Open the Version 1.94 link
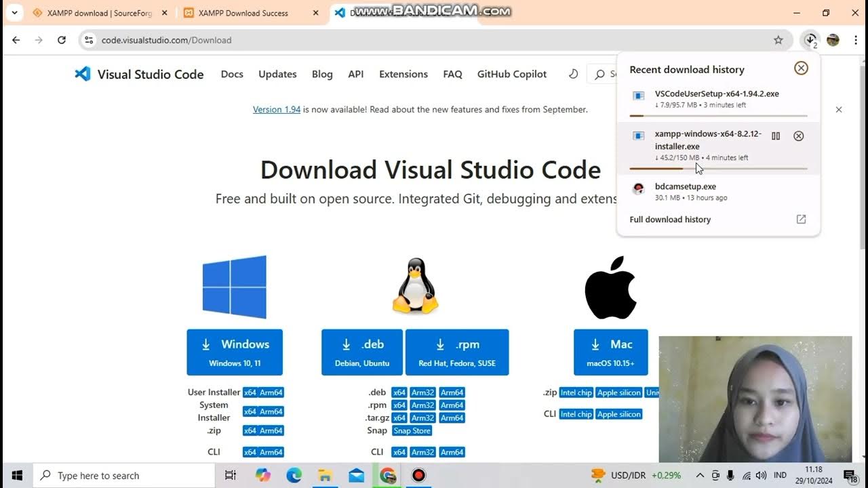This screenshot has height=488, width=868. [x=277, y=109]
